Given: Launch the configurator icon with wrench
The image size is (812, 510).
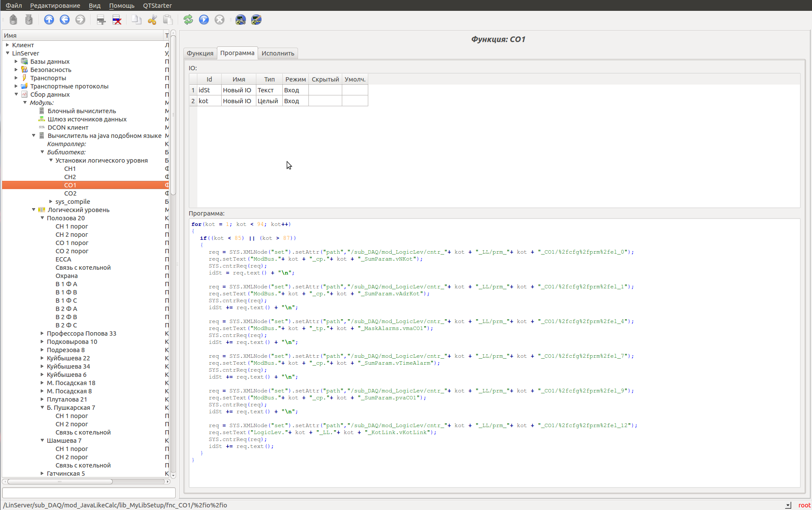Looking at the screenshot, I should (241, 20).
